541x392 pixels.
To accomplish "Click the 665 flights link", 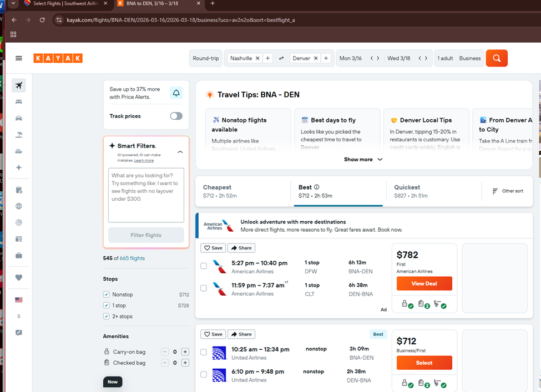I will 132,258.
